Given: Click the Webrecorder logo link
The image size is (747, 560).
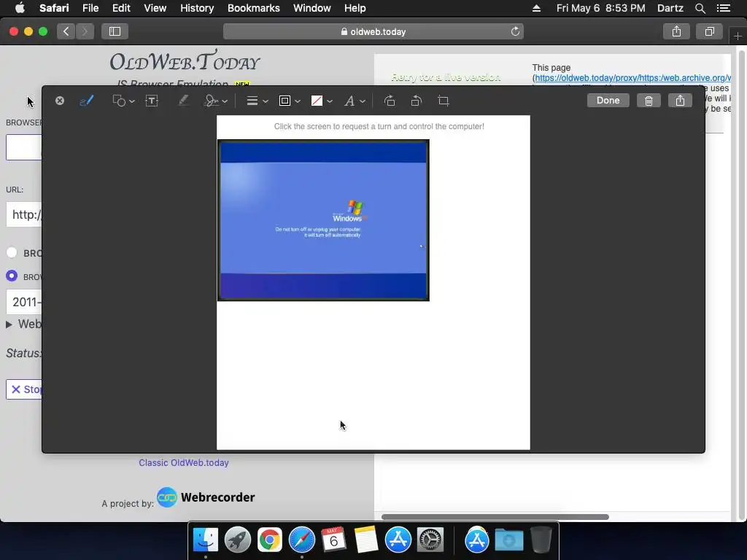Looking at the screenshot, I should point(206,497).
